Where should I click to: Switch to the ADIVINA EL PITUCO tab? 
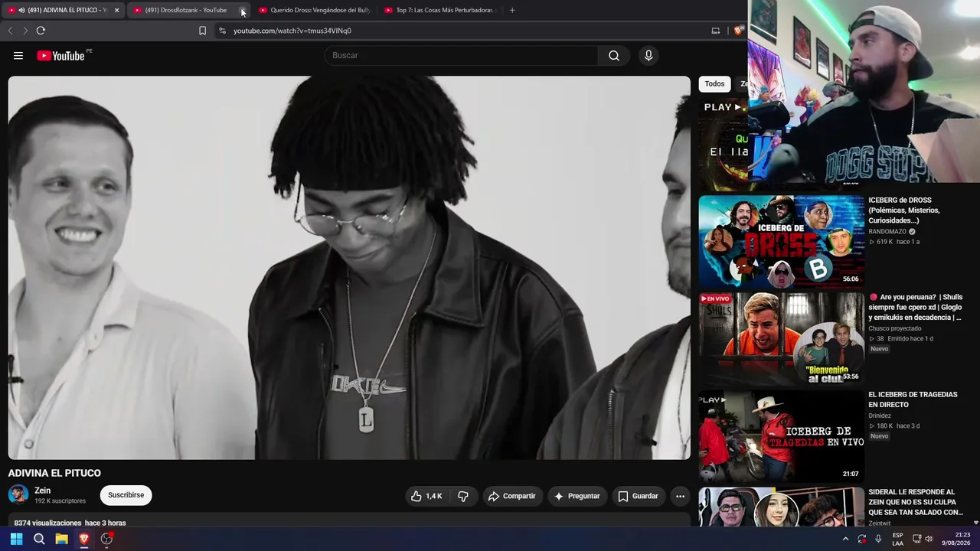coord(63,10)
